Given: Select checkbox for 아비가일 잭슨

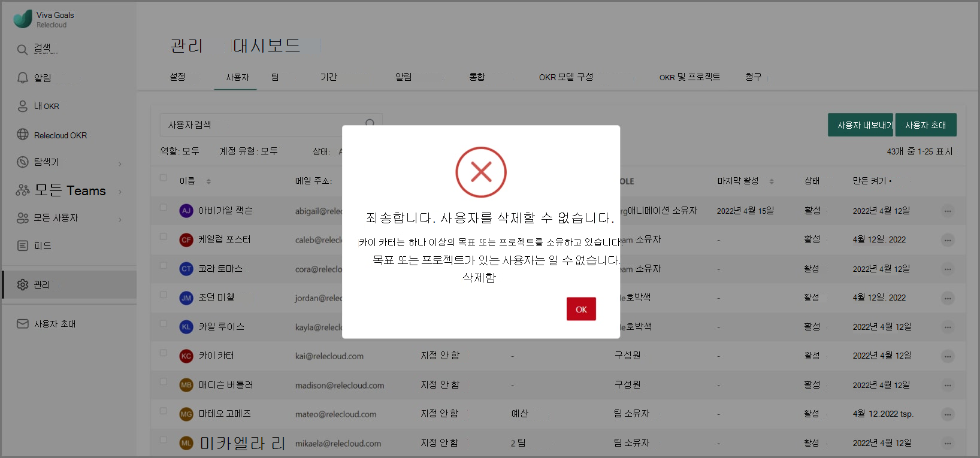Looking at the screenshot, I should point(163,208).
